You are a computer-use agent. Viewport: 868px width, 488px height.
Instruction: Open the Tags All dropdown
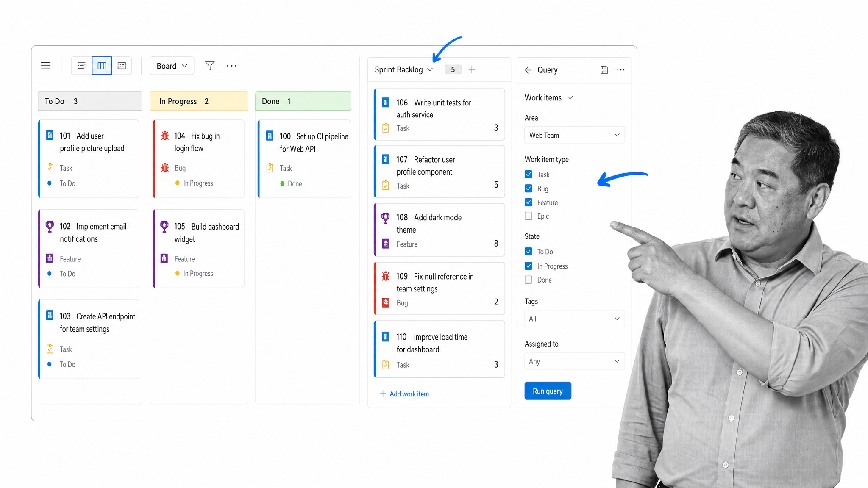574,319
